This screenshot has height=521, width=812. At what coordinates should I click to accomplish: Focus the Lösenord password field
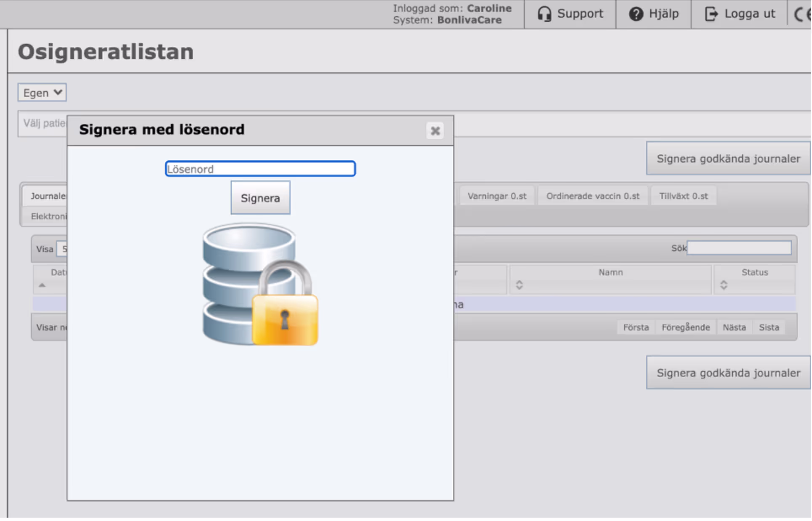pos(260,169)
